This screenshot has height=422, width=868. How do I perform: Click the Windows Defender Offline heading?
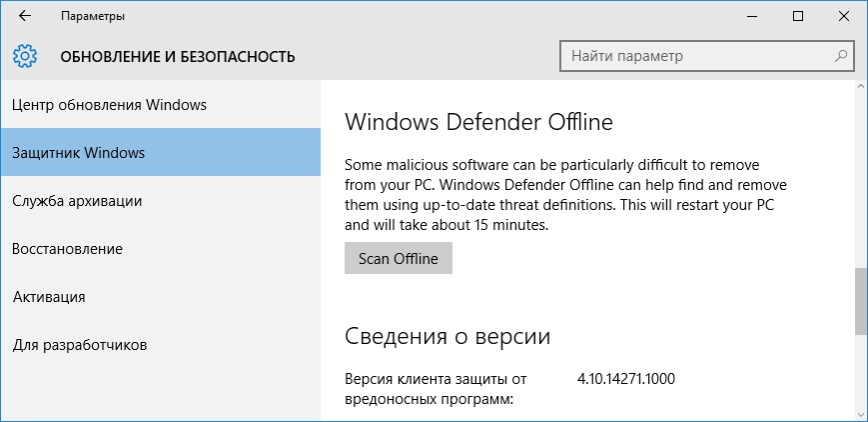(x=478, y=122)
